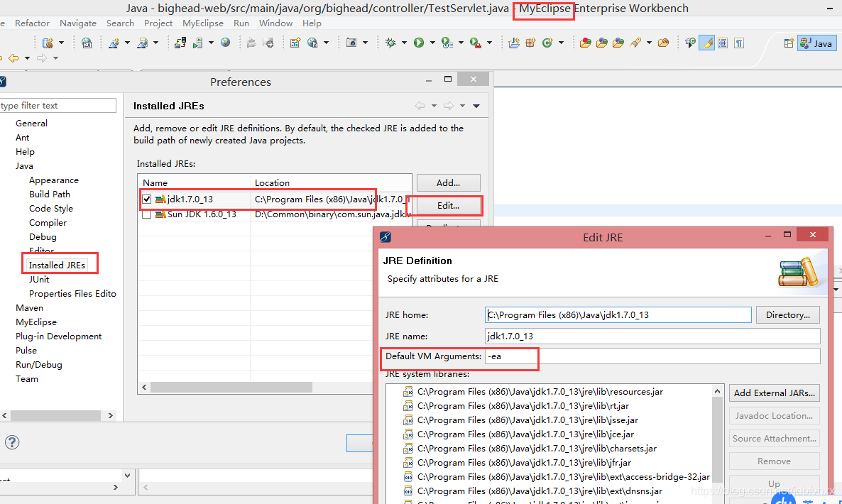
Task: Check the Sun JDK 1.6.0_13 checkbox
Action: click(x=146, y=214)
